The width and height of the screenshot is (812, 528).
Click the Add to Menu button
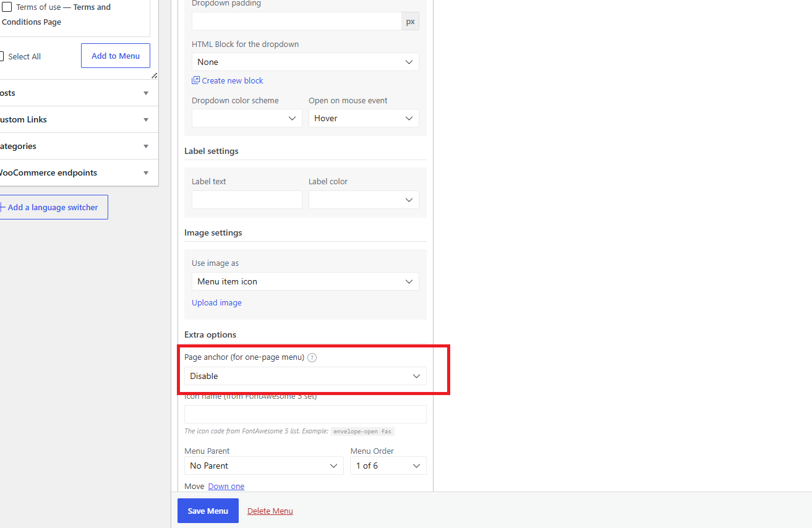(x=116, y=56)
